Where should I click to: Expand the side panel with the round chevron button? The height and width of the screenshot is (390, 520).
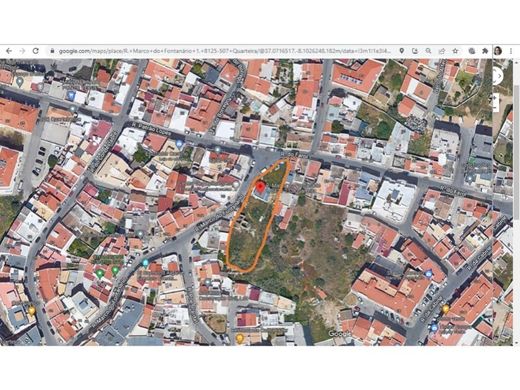point(498,76)
